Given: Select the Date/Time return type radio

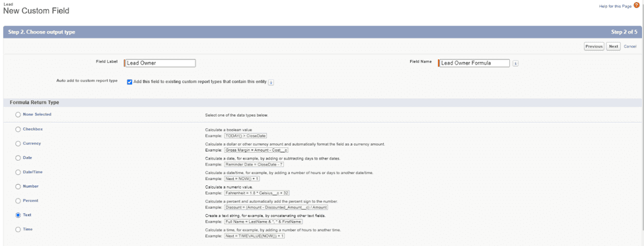Looking at the screenshot, I should (x=18, y=172).
